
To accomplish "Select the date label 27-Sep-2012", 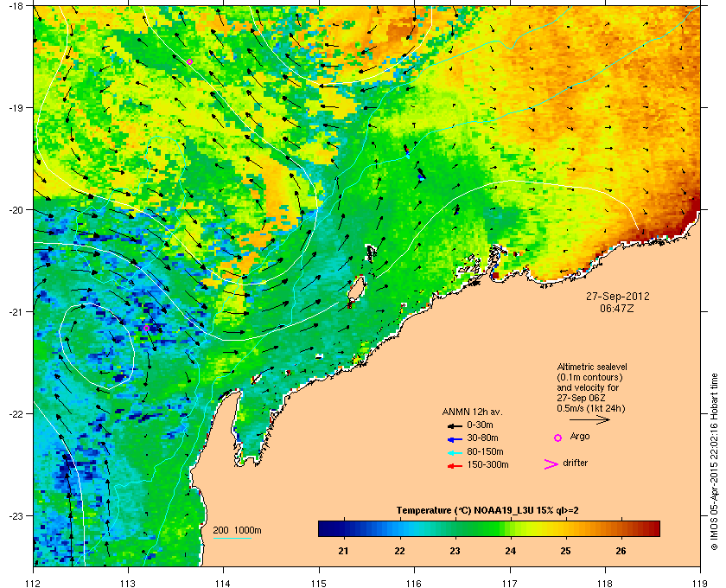I will (x=618, y=297).
